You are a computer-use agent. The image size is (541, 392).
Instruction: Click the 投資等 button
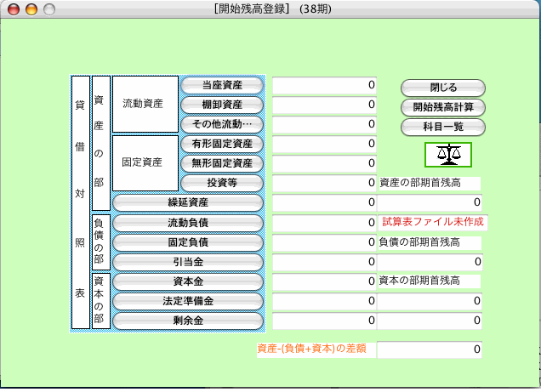(x=223, y=183)
